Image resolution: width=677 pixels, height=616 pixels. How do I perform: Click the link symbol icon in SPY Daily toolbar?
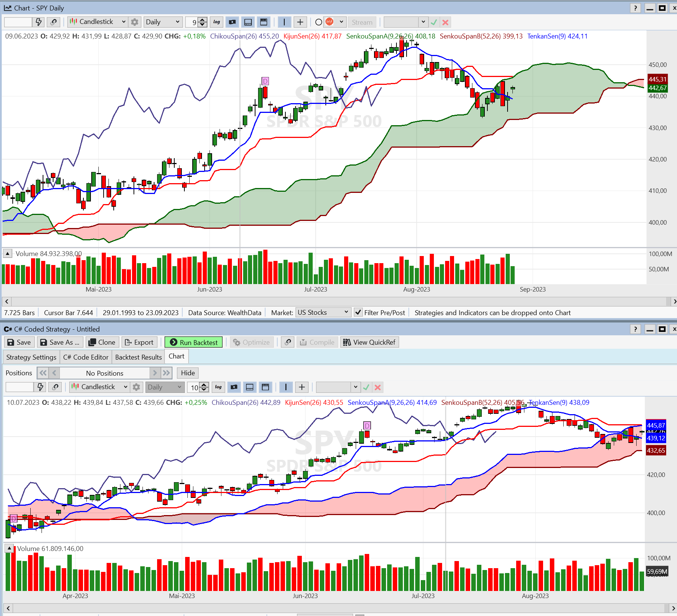click(x=54, y=22)
